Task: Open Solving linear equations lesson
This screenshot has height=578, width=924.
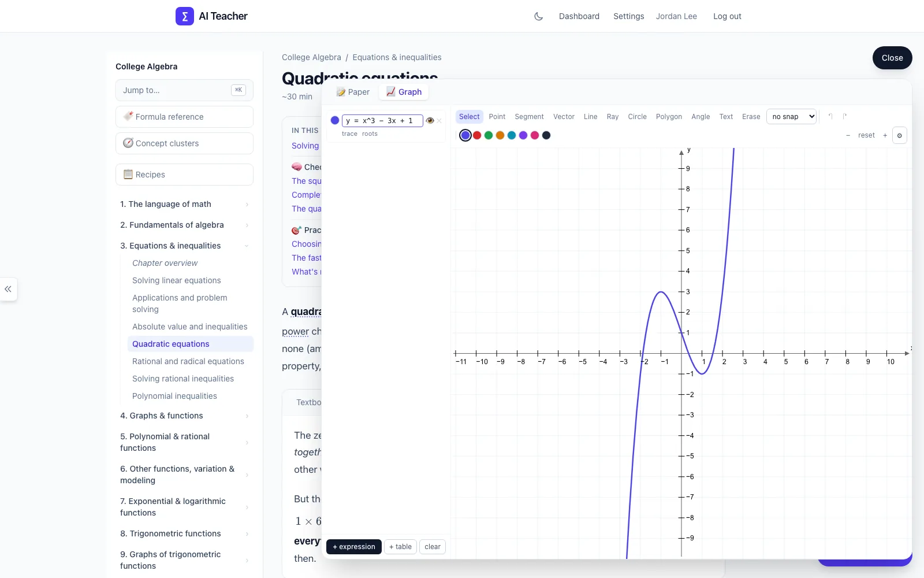Action: coord(177,280)
